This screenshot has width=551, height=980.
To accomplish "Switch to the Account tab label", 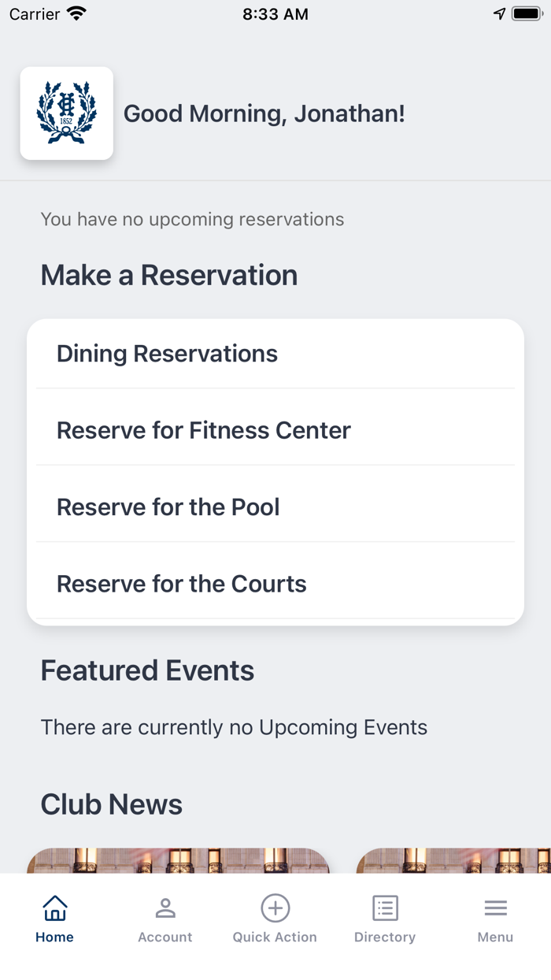I will point(165,937).
